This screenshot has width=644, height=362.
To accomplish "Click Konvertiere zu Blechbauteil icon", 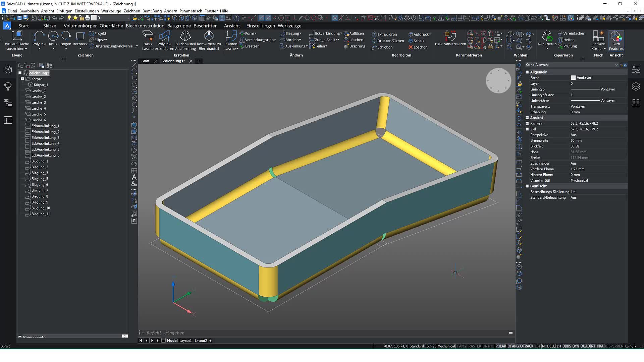I will tap(209, 41).
